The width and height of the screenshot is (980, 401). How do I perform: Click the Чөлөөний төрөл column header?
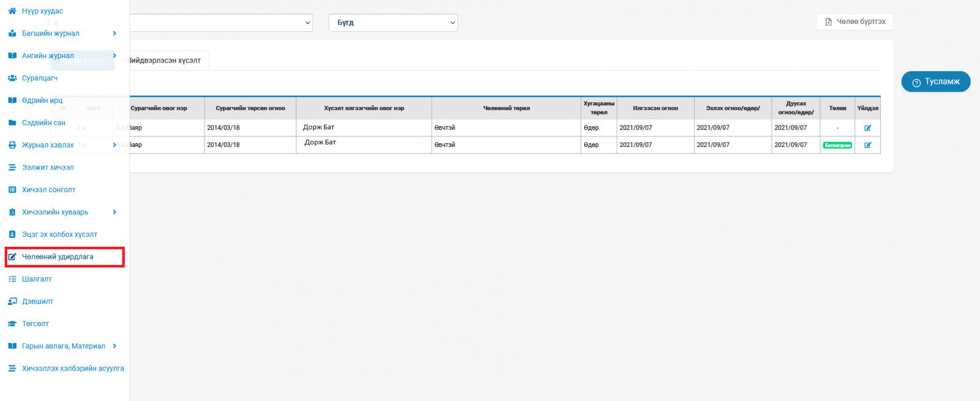coord(507,108)
